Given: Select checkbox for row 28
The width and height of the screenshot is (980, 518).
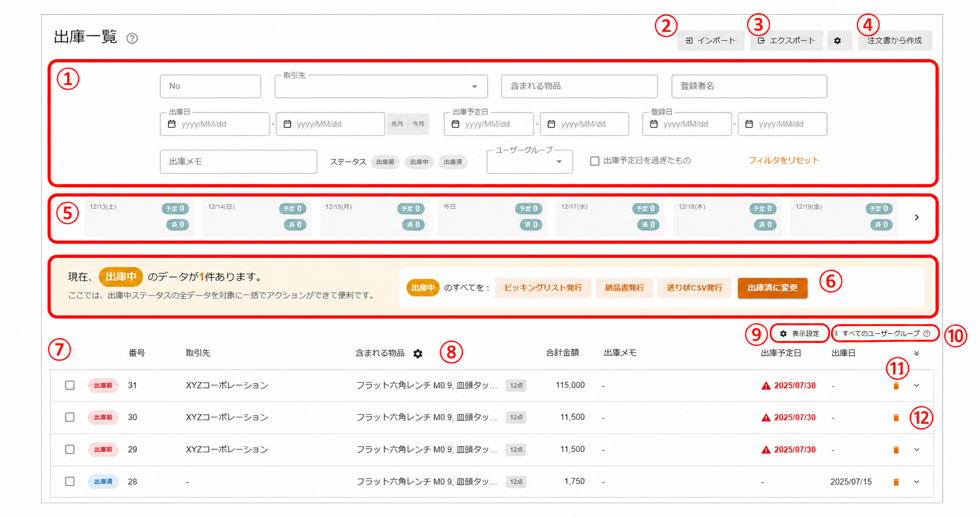Looking at the screenshot, I should pos(70,481).
